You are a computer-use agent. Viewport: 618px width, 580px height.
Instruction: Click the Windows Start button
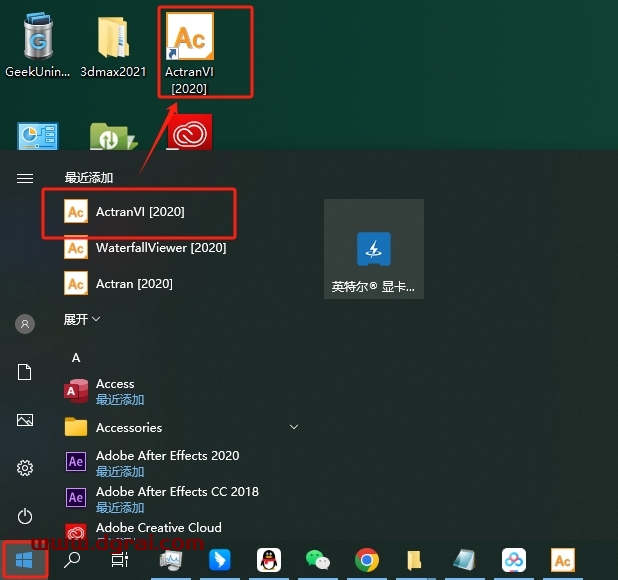point(24,561)
